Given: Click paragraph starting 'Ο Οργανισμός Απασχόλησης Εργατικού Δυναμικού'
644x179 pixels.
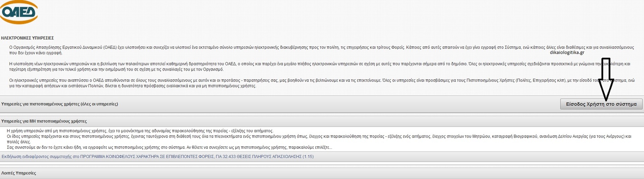Looking at the screenshot, I should pos(201,47).
